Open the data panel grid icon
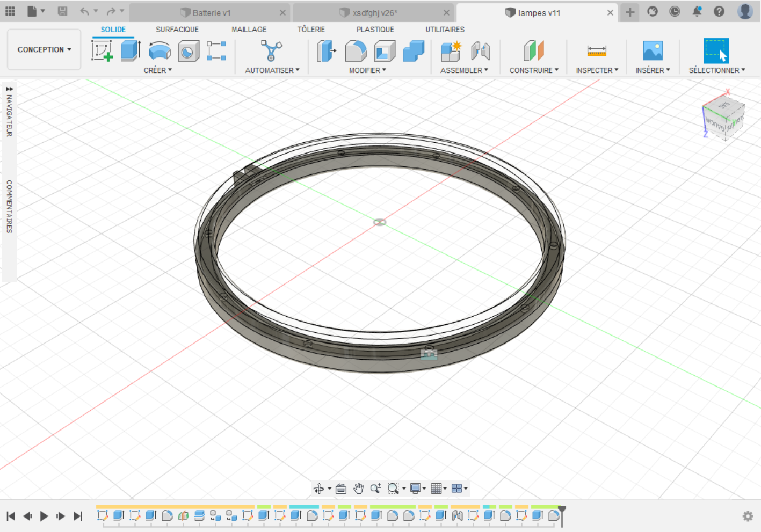761x532 pixels. 10,11
